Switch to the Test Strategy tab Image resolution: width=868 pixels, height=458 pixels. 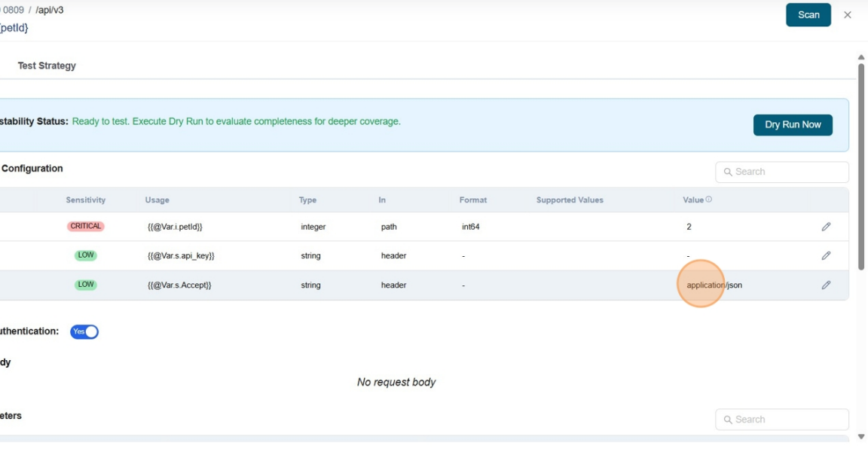click(x=44, y=66)
